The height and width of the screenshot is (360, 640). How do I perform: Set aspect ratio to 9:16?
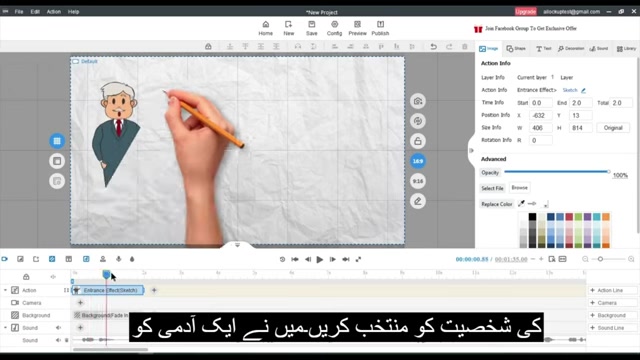click(x=418, y=181)
